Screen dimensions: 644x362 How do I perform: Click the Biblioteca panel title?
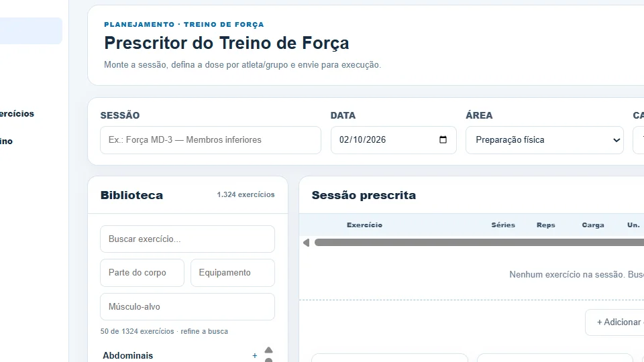[x=131, y=195]
